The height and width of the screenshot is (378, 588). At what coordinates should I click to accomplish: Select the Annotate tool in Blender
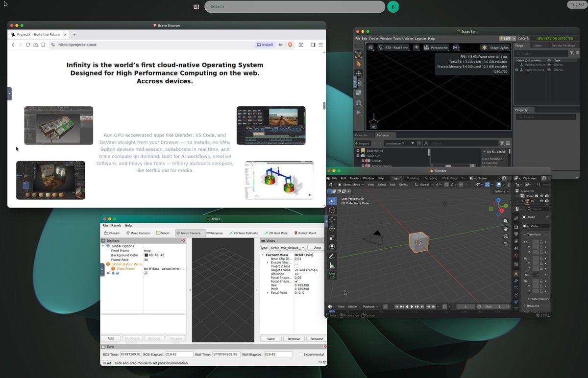click(332, 257)
